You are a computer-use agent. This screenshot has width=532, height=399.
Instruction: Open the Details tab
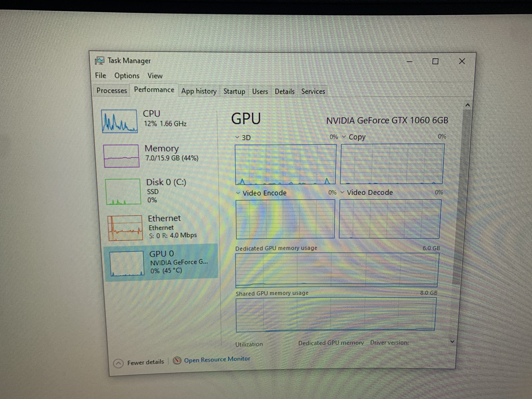point(284,91)
